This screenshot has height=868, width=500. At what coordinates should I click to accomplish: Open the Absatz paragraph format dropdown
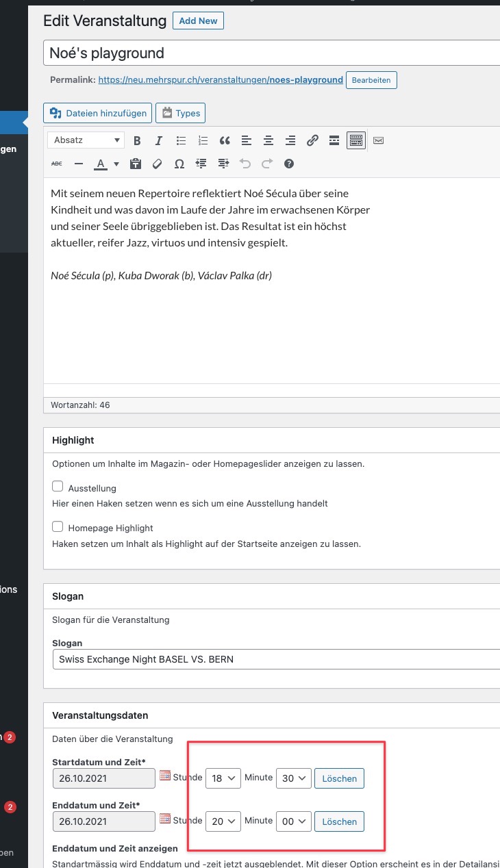coord(86,140)
